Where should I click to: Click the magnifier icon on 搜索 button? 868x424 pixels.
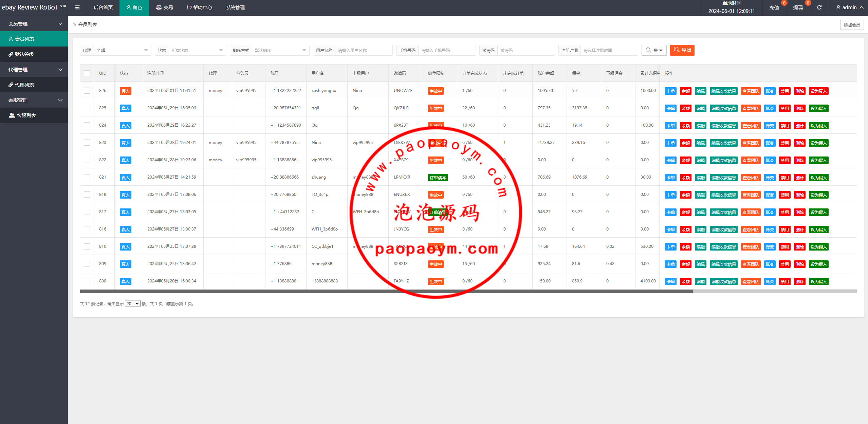coord(648,50)
